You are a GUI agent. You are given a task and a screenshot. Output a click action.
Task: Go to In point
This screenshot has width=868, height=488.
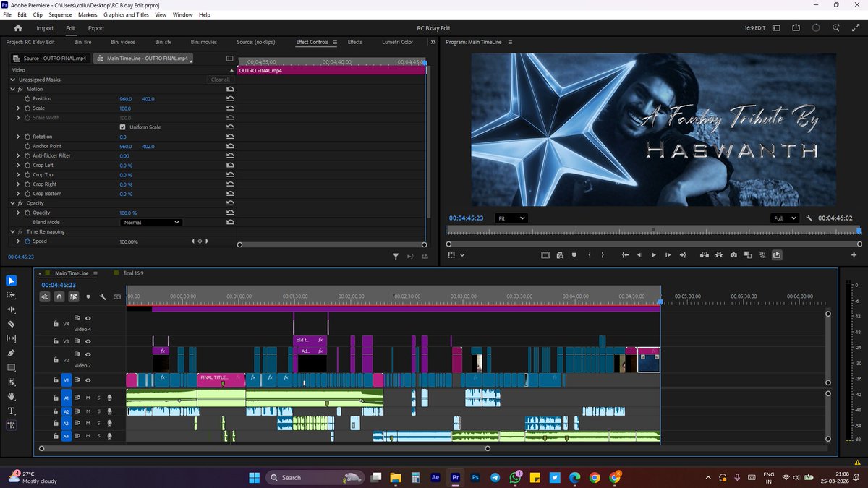(625, 254)
